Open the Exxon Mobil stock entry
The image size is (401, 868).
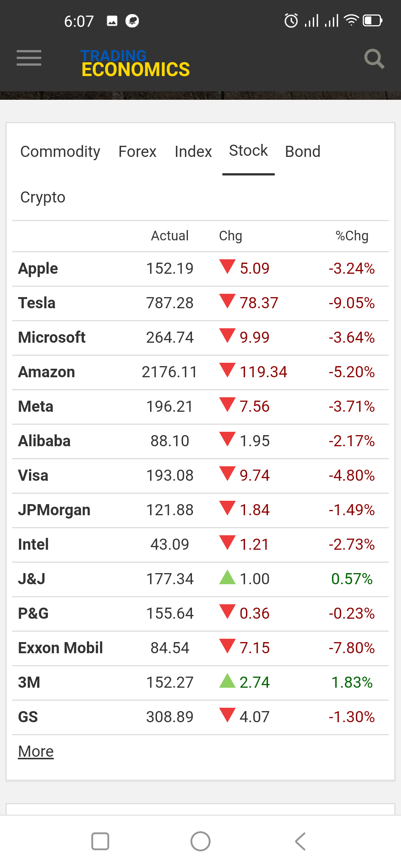(x=61, y=648)
